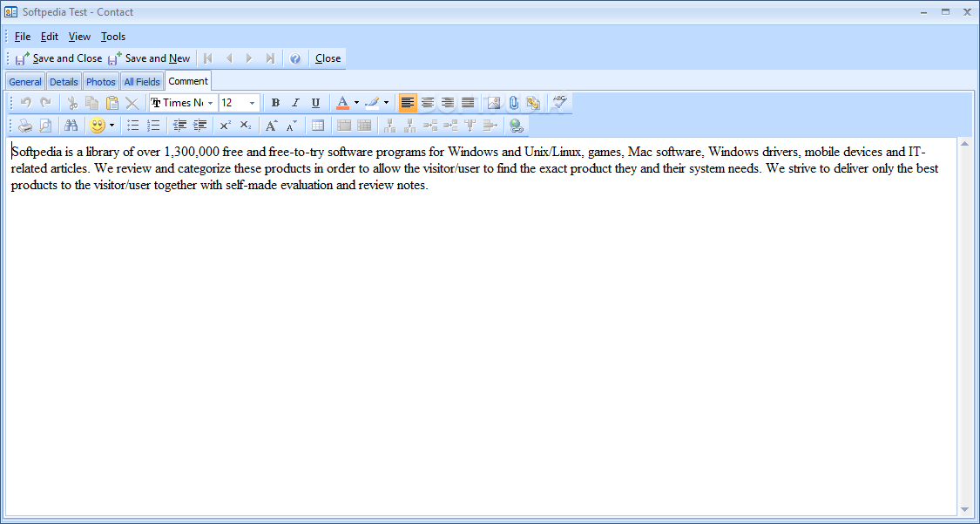Open the Edit menu
This screenshot has height=524, width=980.
(x=50, y=37)
